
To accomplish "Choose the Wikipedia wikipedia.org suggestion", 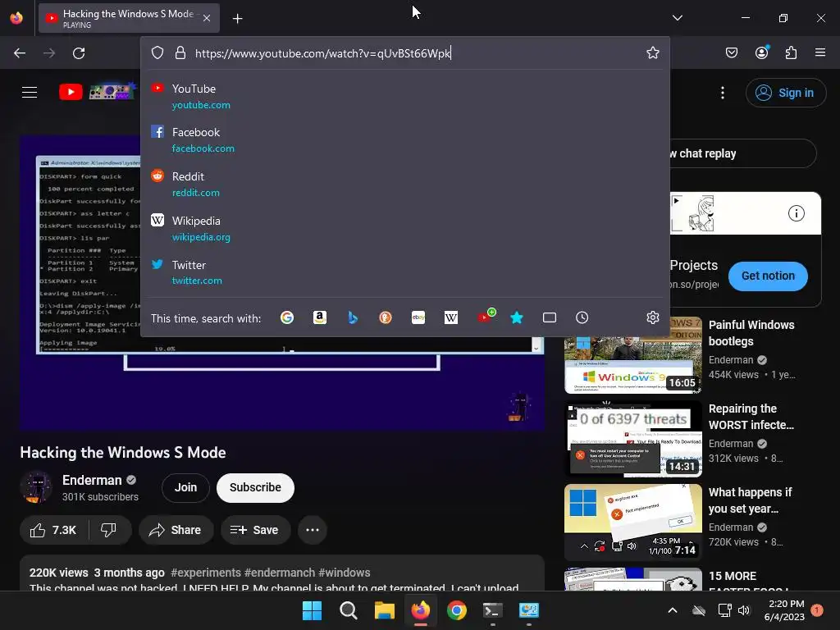I will (x=405, y=229).
